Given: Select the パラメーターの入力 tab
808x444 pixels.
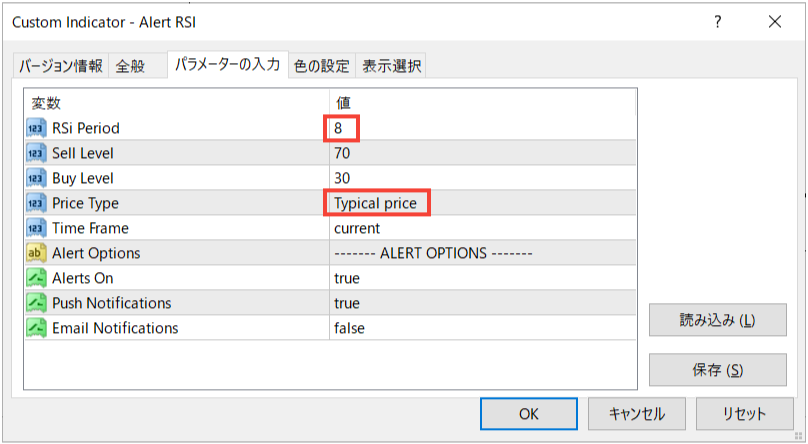Looking at the screenshot, I should 227,64.
